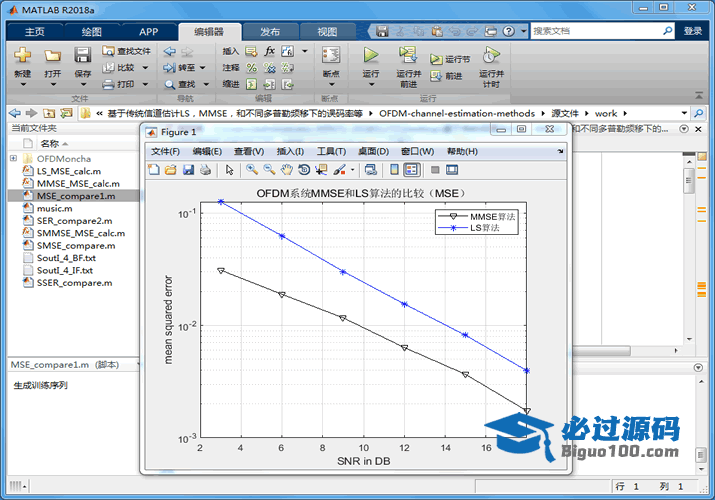Viewport: 715px width, 500px height.
Task: Click the comment (%) icon
Action: point(251,68)
